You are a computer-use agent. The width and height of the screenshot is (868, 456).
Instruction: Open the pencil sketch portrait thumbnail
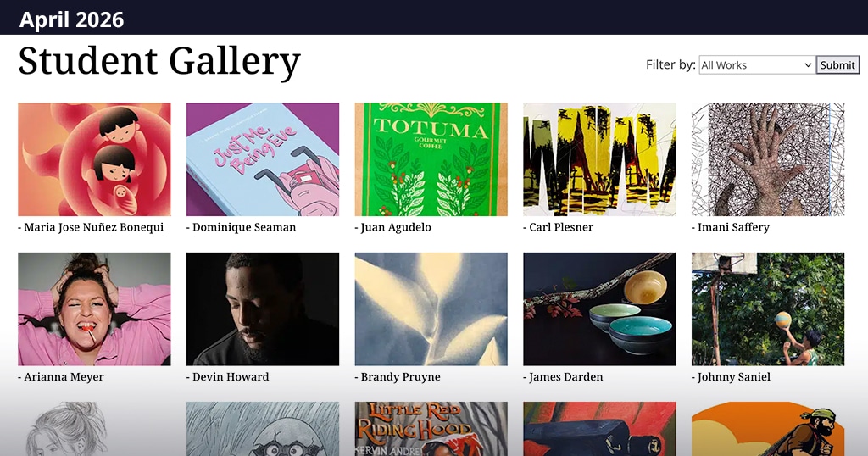pos(94,429)
